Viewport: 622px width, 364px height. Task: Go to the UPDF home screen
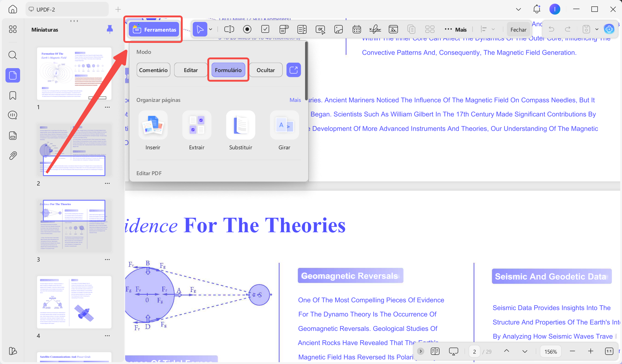click(x=12, y=9)
